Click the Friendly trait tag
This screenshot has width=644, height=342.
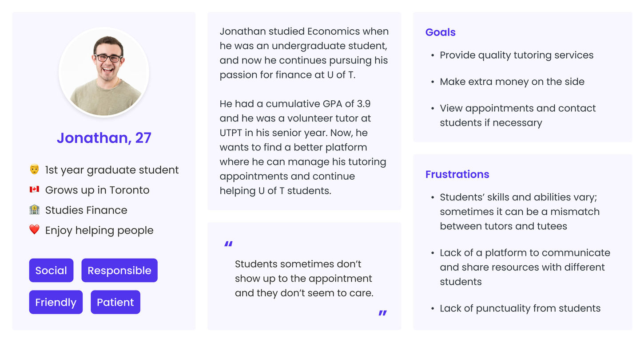click(x=56, y=302)
